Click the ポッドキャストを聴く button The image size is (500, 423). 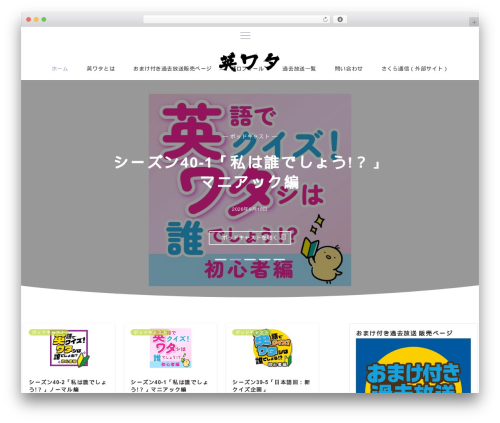pyautogui.click(x=250, y=238)
